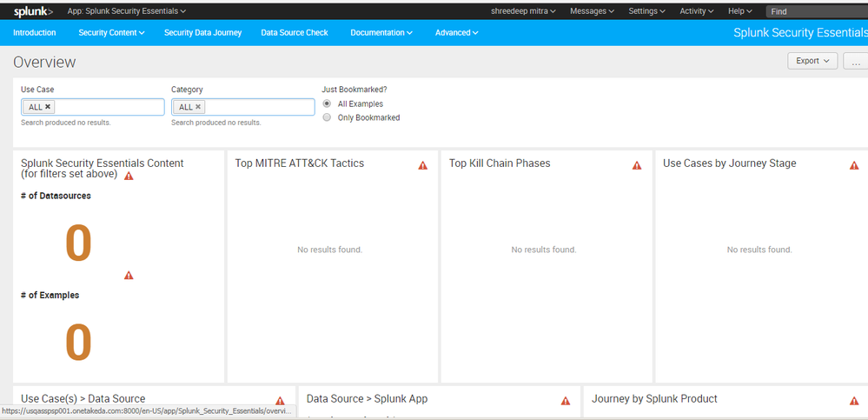Click warning icon on Journey by Splunk Product panel
This screenshot has width=868, height=420.
(854, 401)
